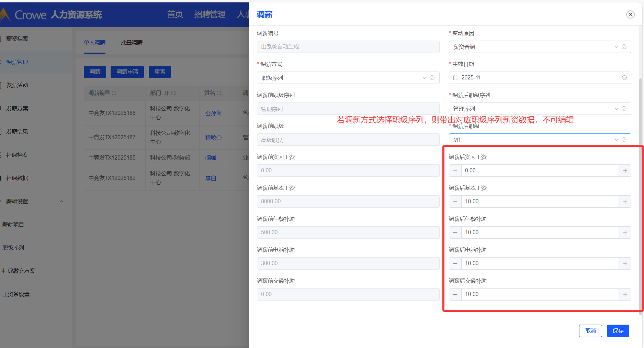Image resolution: width=644 pixels, height=348 pixels.
Task: Open 工资条设置 under 薪酬设置
Action: click(x=16, y=294)
